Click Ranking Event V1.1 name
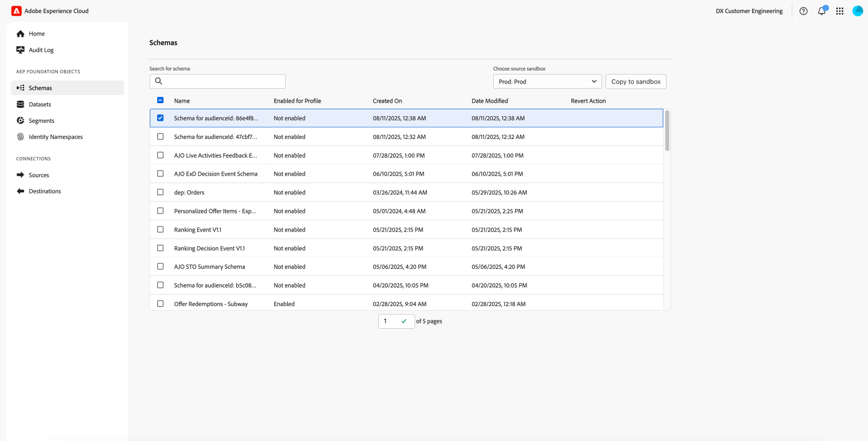The width and height of the screenshot is (868, 441). click(197, 230)
